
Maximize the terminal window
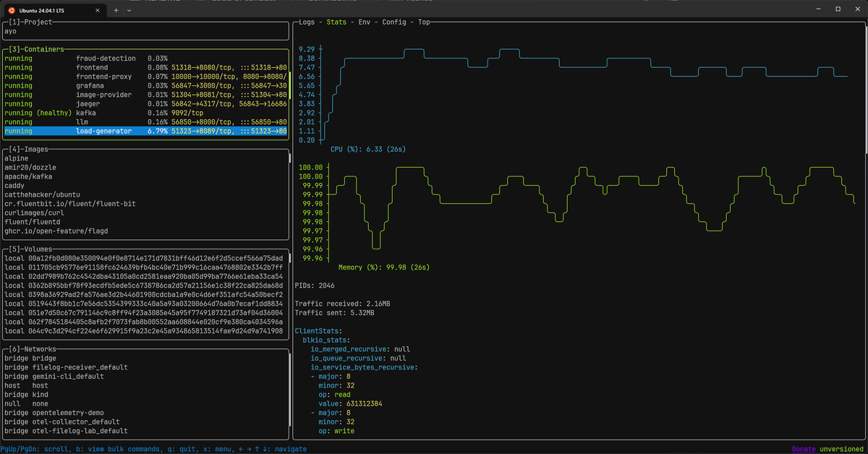pos(838,9)
